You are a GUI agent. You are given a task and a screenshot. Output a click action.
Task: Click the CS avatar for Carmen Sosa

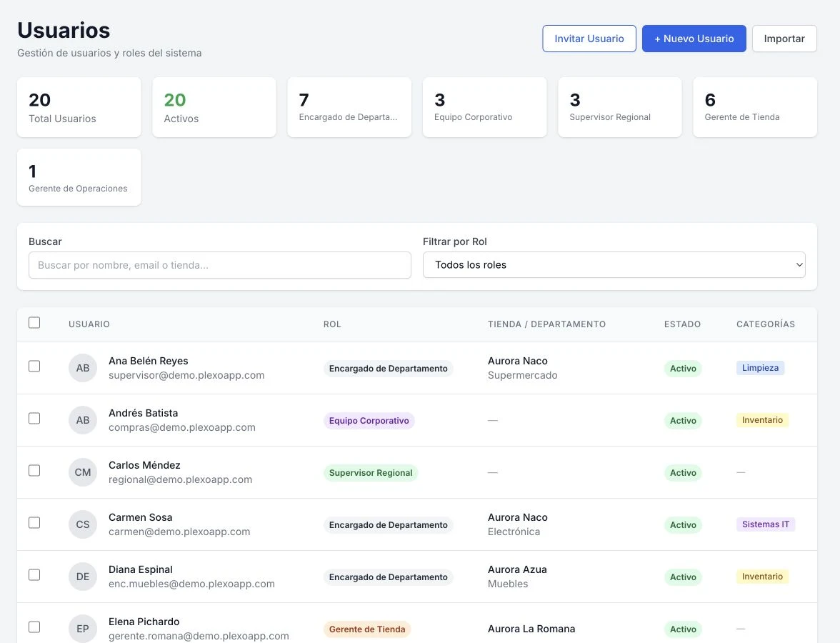coord(83,524)
